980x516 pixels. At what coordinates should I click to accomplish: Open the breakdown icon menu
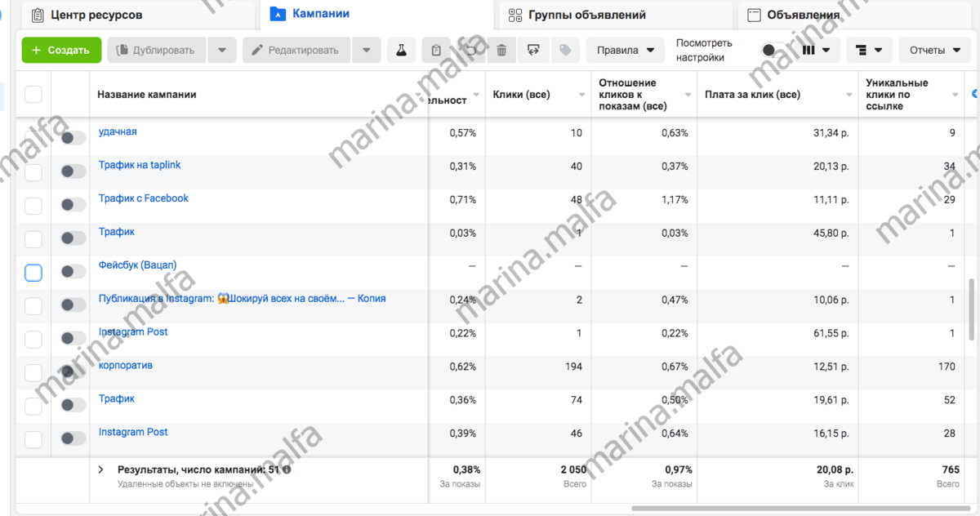[869, 50]
